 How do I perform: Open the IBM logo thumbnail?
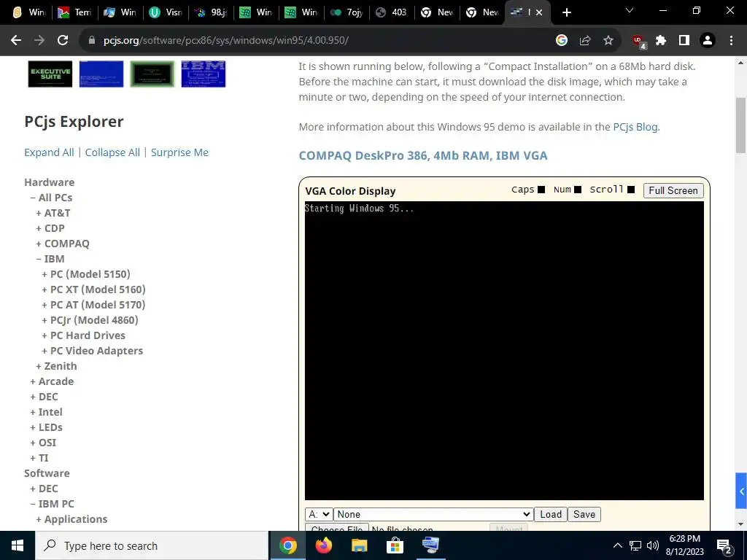tap(204, 74)
